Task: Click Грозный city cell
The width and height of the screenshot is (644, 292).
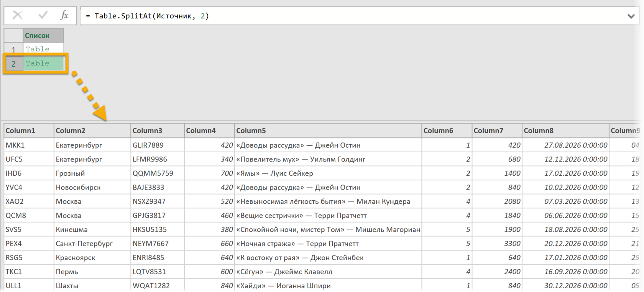Action: tap(92, 173)
